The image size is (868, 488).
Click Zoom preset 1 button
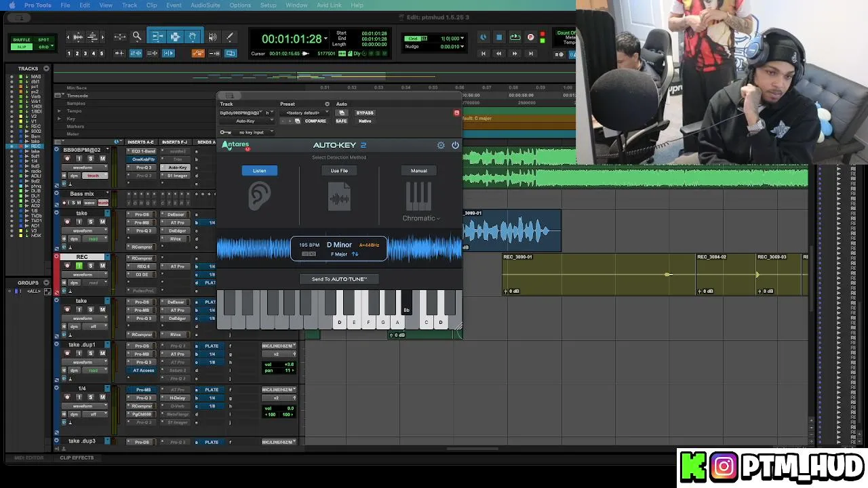[x=68, y=54]
